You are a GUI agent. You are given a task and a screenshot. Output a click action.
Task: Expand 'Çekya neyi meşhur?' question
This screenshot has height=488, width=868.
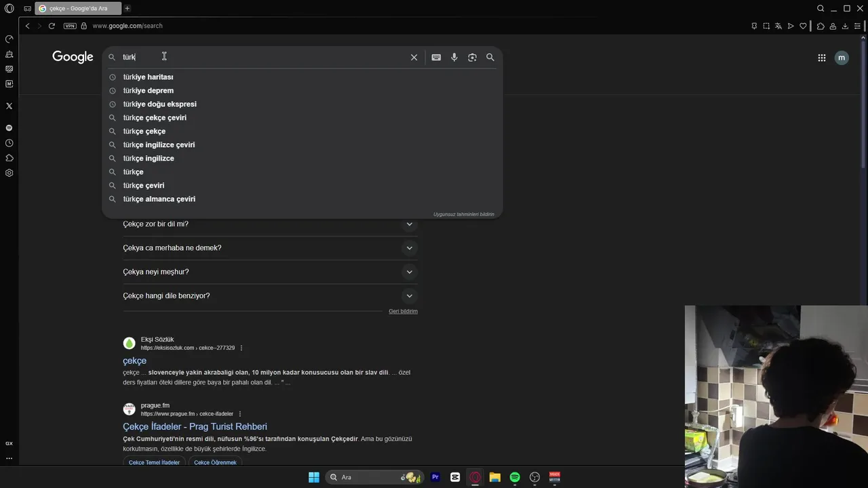click(270, 272)
